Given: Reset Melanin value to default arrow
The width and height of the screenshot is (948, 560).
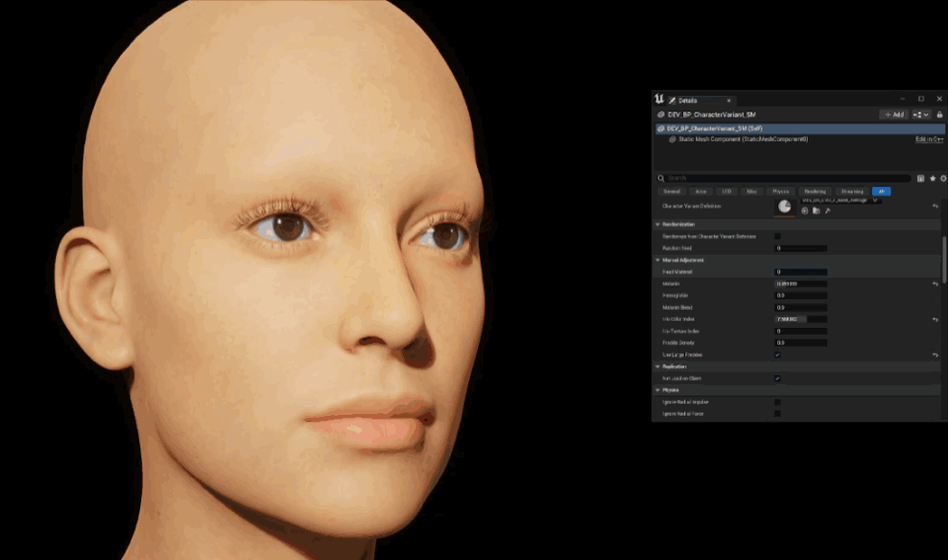Looking at the screenshot, I should click(935, 283).
